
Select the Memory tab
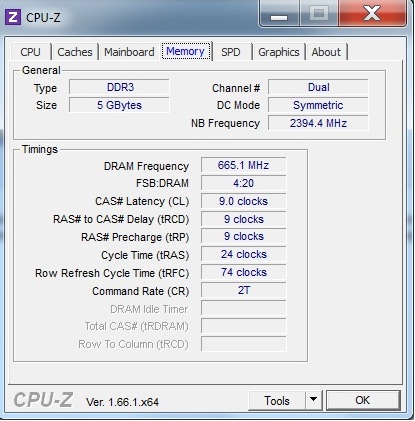click(x=186, y=51)
